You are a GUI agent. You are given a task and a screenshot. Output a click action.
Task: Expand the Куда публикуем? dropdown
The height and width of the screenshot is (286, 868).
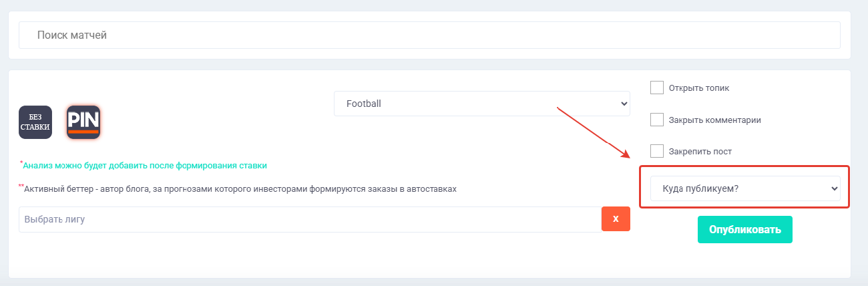tap(745, 188)
